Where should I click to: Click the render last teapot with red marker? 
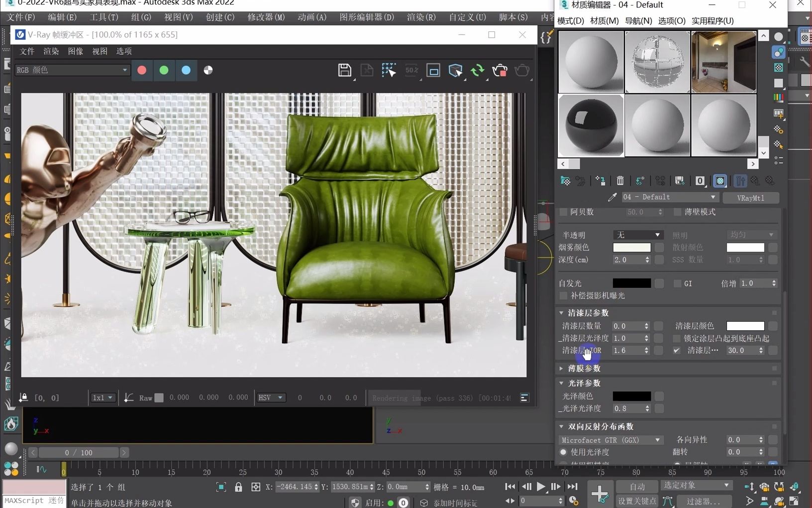(x=500, y=71)
